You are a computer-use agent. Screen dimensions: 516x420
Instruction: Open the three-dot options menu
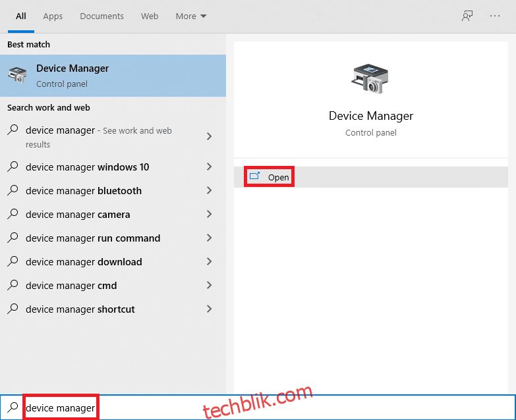point(495,16)
